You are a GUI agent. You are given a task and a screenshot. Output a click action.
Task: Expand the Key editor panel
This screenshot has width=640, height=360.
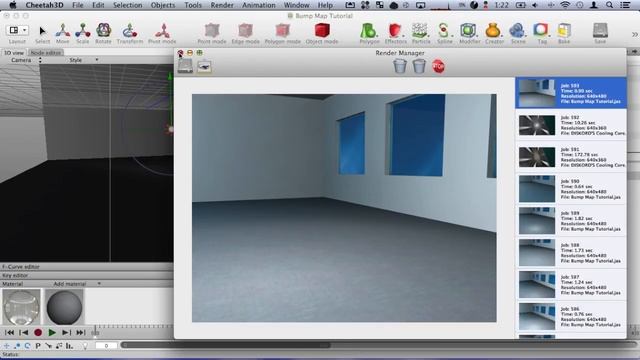pyautogui.click(x=87, y=275)
